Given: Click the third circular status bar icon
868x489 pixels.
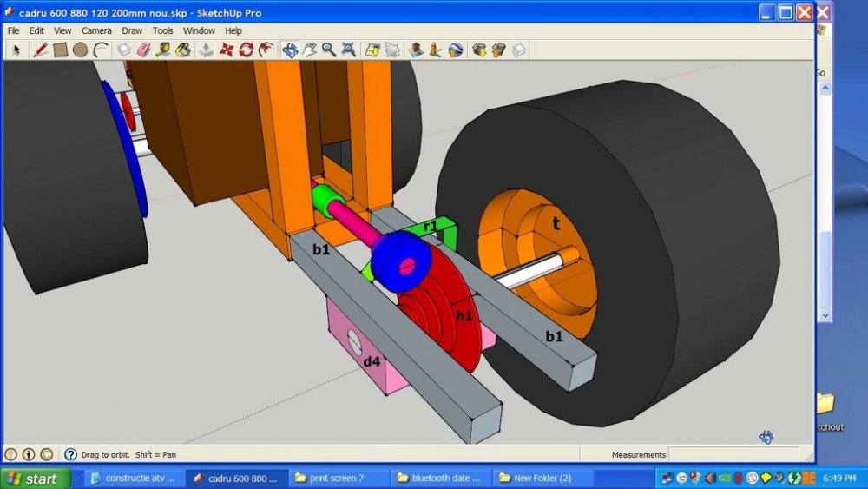Looking at the screenshot, I should click(x=47, y=454).
